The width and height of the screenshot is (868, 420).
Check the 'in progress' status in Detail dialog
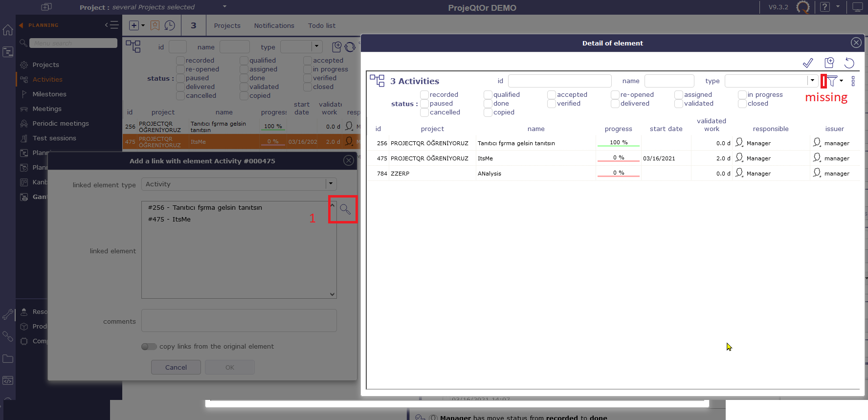(742, 95)
